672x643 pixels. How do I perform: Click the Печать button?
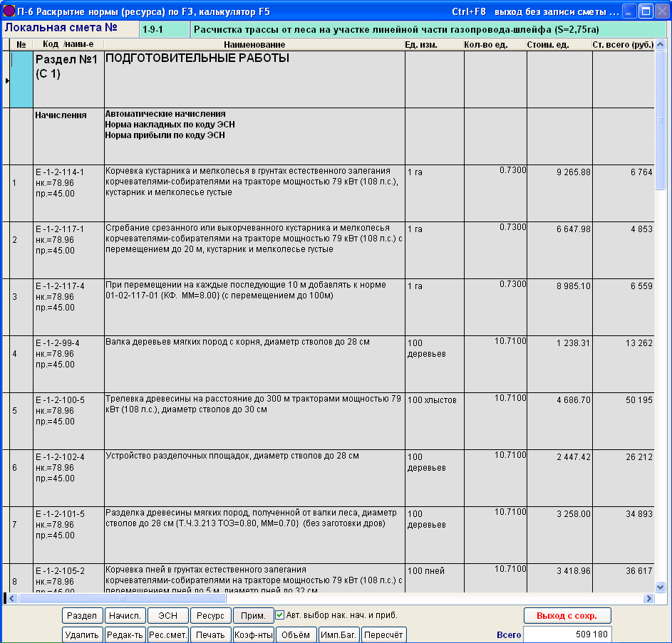[x=211, y=634]
